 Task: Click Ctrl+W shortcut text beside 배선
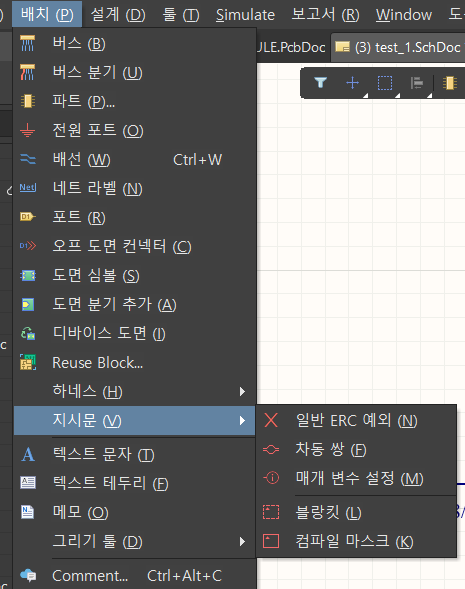(198, 160)
